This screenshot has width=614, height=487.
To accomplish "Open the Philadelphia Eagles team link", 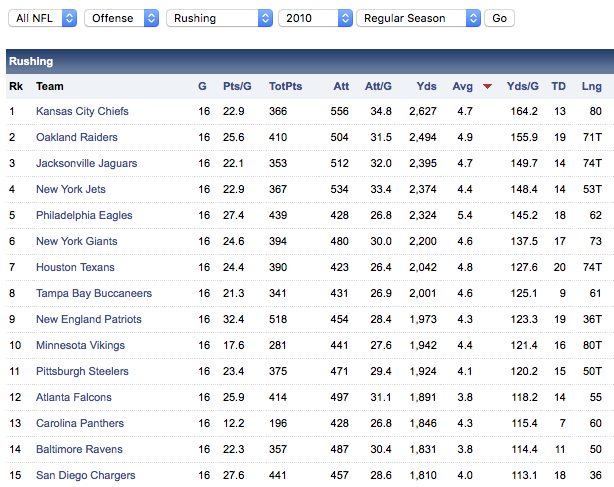I will [x=84, y=215].
